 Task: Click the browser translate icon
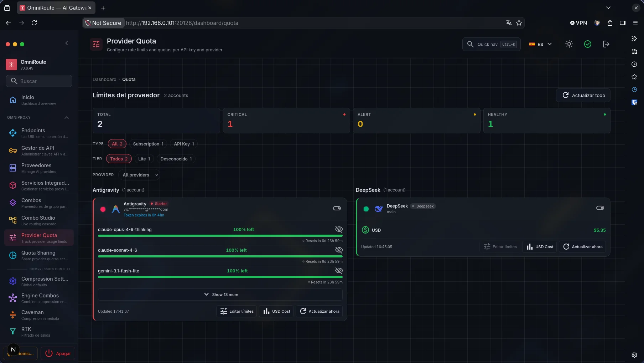pyautogui.click(x=509, y=23)
